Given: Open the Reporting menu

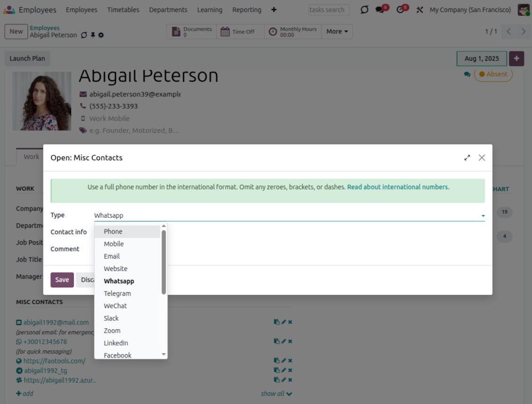Looking at the screenshot, I should pyautogui.click(x=247, y=10).
